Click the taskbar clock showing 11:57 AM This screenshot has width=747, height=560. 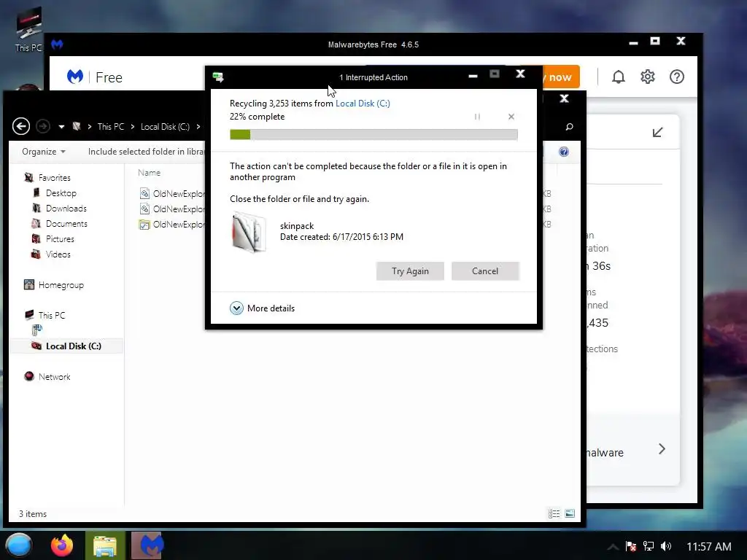tap(709, 547)
